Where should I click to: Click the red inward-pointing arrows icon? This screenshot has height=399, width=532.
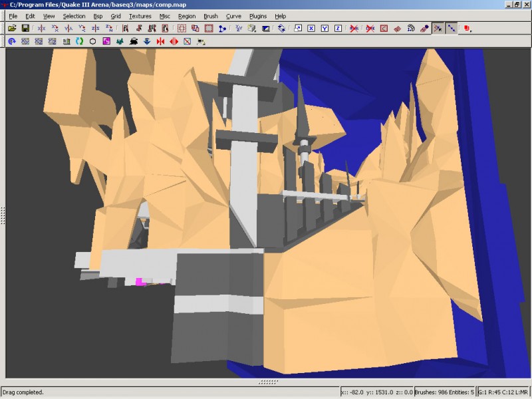(160, 41)
